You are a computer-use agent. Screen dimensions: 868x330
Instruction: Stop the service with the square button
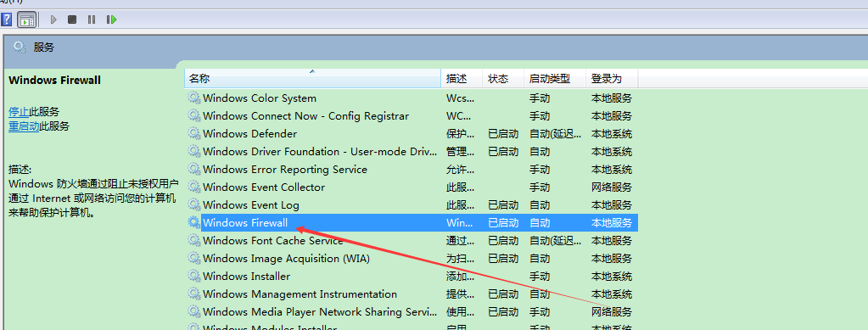[x=72, y=20]
